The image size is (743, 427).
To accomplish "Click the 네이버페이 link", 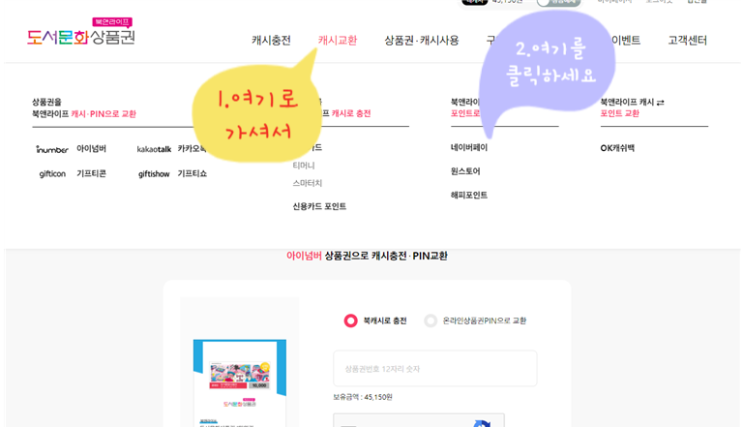I will point(469,147).
